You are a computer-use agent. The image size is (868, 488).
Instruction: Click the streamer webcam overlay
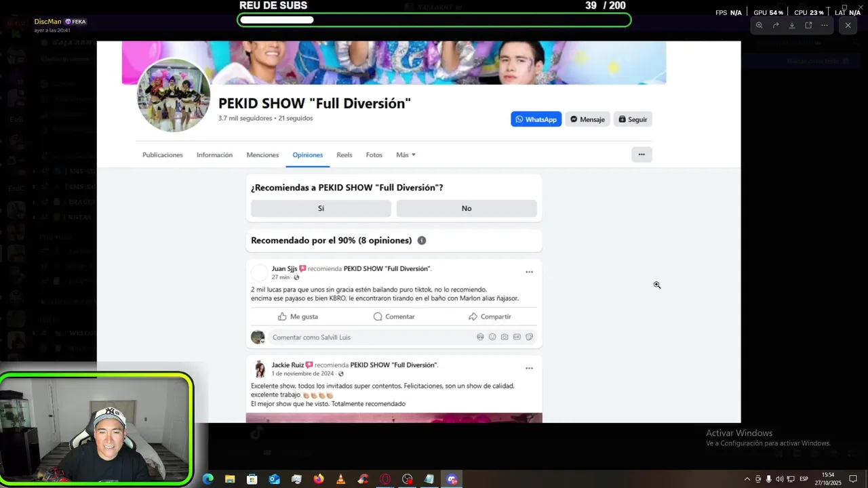click(96, 428)
